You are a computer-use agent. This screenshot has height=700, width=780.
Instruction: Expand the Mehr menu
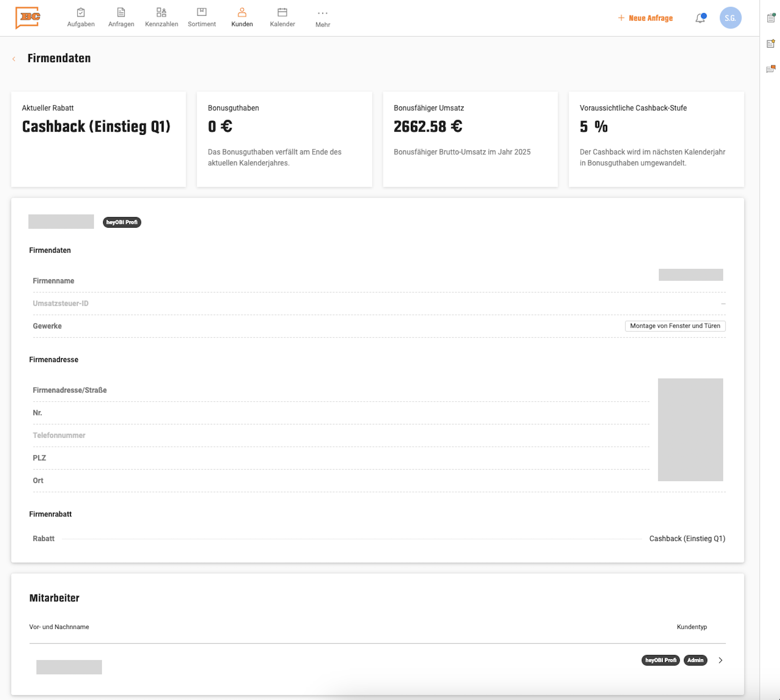(x=322, y=18)
